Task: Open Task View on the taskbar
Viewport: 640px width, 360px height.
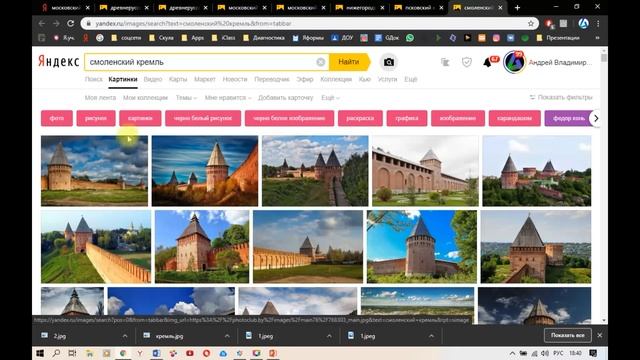Action: [x=72, y=353]
